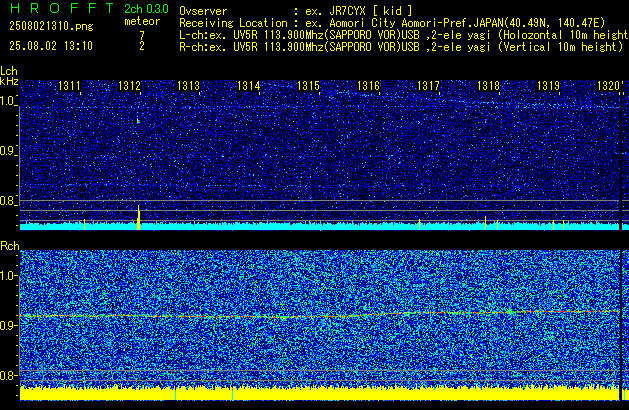Click the file name "2508021310.png"
Viewport: 629px width, 410px height.
(51, 26)
